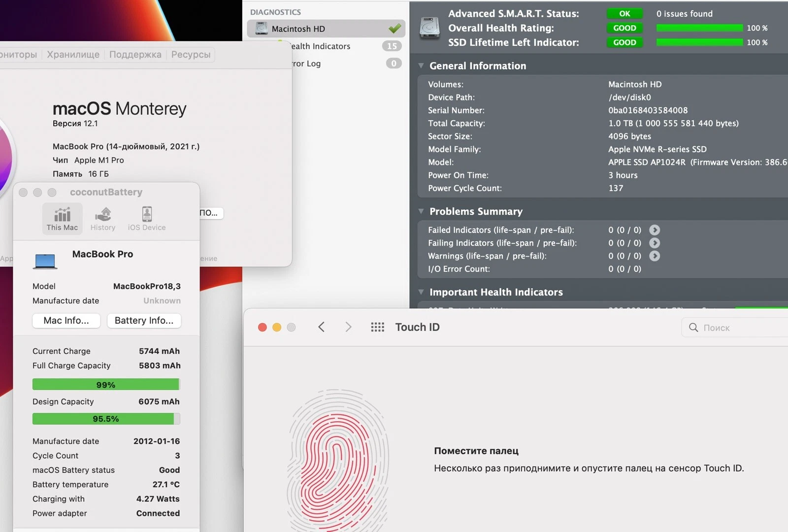Viewport: 788px width, 532px height.
Task: Open Error Log sidebar entry
Action: pos(326,64)
